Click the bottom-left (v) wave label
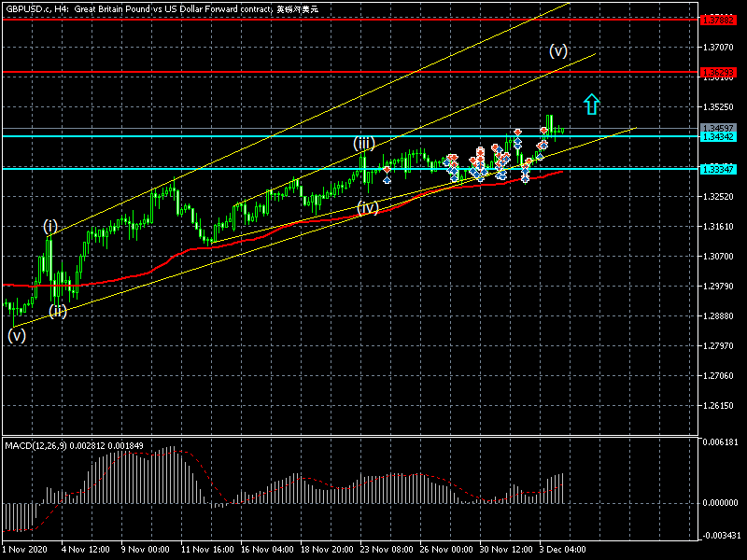747x560 pixels. click(x=17, y=336)
